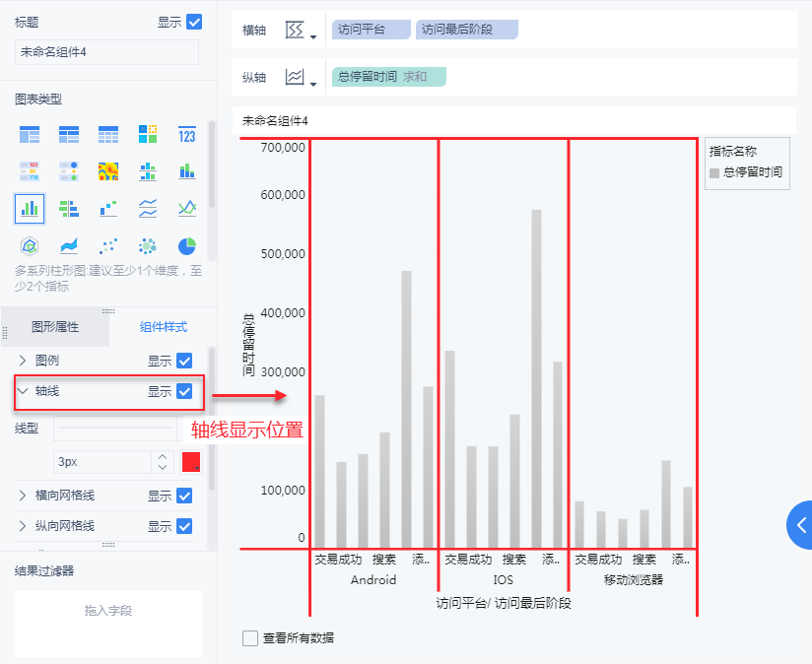
Task: Click the 总停留时间 求和 measure pill
Action: tap(389, 77)
